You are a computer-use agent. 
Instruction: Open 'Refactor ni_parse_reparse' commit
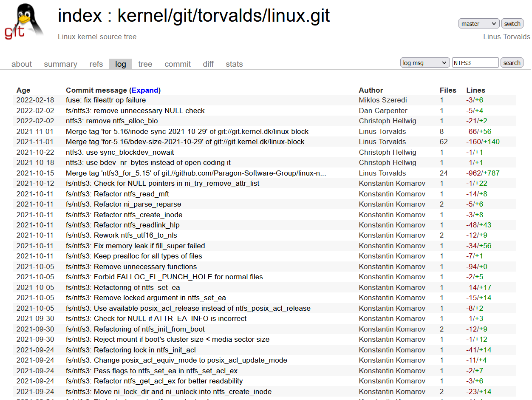[x=123, y=204]
